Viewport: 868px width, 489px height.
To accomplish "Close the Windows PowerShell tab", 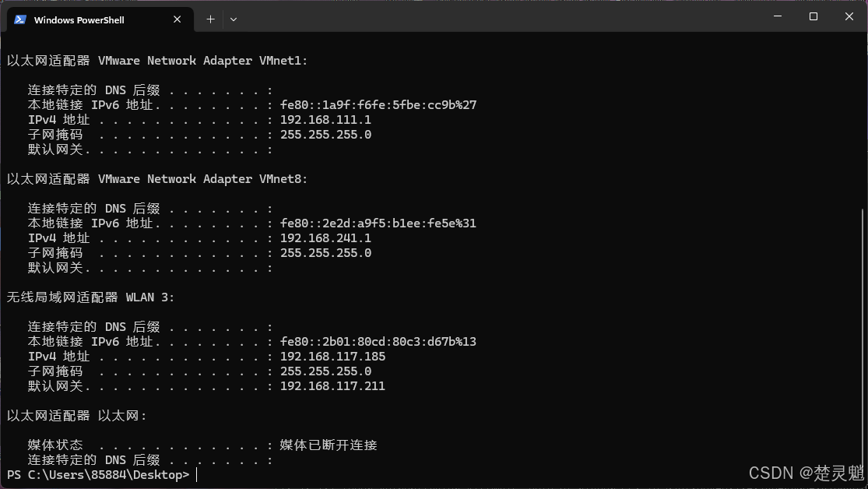I will click(177, 19).
